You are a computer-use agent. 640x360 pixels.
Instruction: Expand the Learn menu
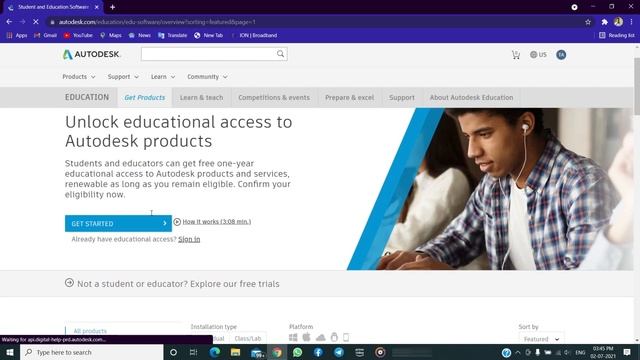(163, 77)
